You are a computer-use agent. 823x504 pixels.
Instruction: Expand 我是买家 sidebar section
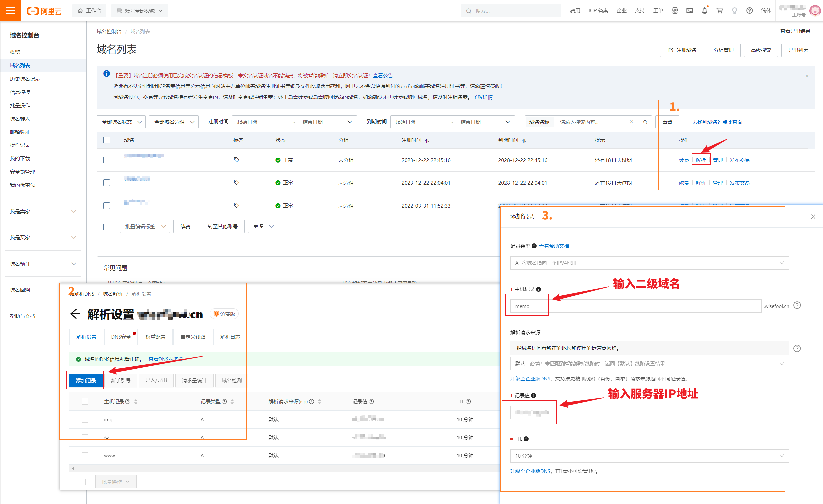43,237
